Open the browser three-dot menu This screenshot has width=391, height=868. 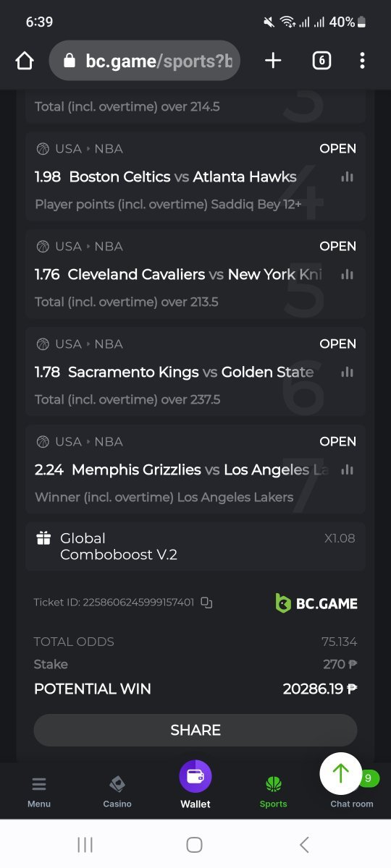tap(362, 61)
